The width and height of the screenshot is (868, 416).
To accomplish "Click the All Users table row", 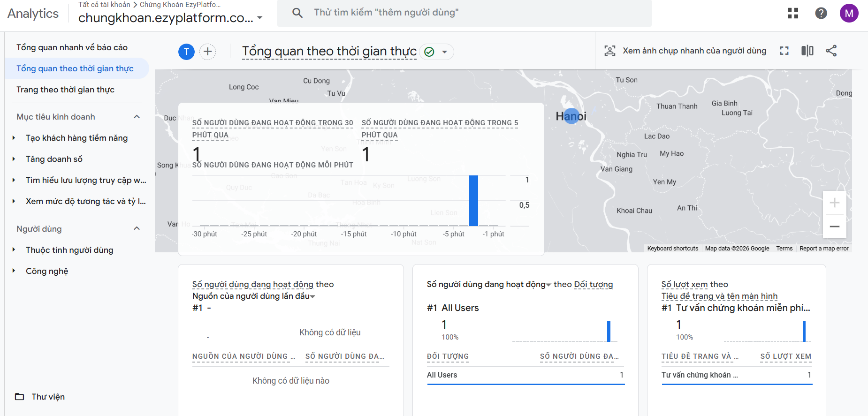I will (x=525, y=375).
